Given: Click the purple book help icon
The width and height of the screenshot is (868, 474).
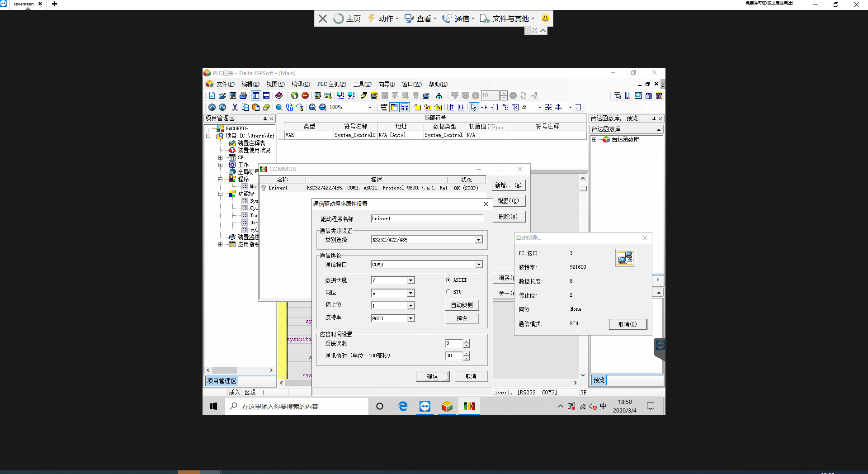Looking at the screenshot, I should pos(279,95).
